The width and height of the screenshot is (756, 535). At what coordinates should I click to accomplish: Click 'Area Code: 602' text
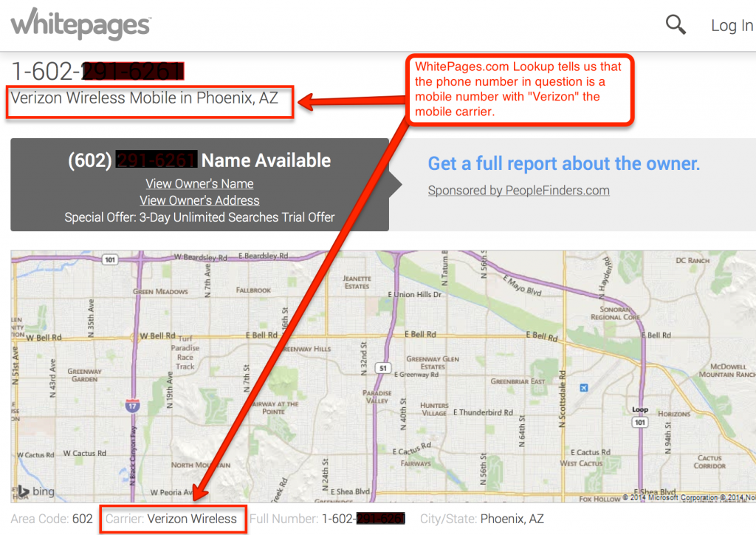point(52,519)
